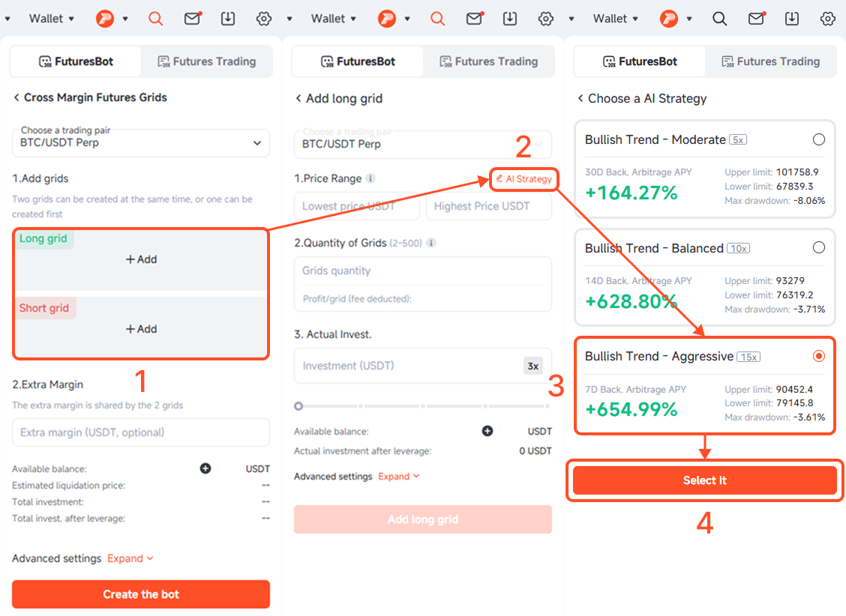Expand Advanced settings above Create the bot

(x=130, y=558)
